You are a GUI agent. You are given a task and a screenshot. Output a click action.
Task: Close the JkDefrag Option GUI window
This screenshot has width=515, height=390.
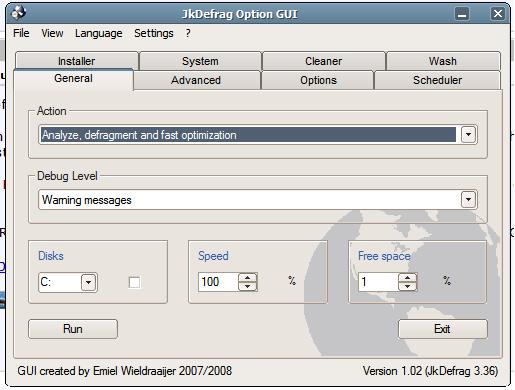pyautogui.click(x=498, y=14)
